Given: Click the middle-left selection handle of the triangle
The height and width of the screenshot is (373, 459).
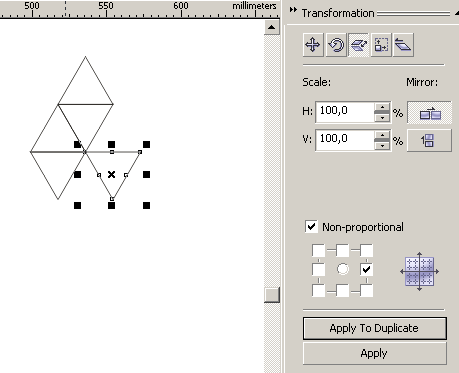Looking at the screenshot, I should pos(77,175).
